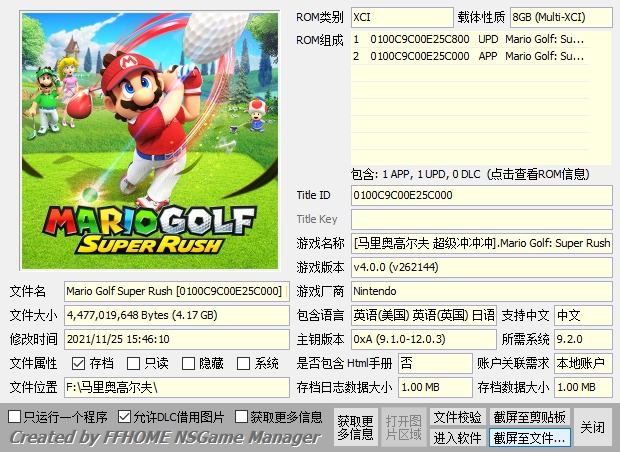Click the 游戏名称 game name field
Viewport: 620px width, 452px height.
(x=482, y=243)
